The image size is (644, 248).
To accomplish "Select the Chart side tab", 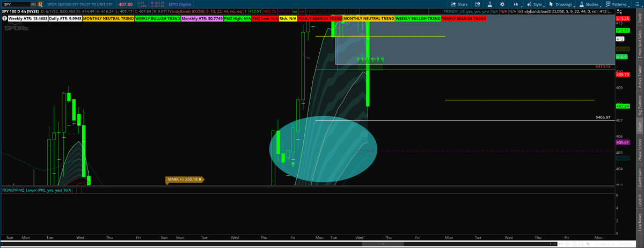I will click(640, 127).
